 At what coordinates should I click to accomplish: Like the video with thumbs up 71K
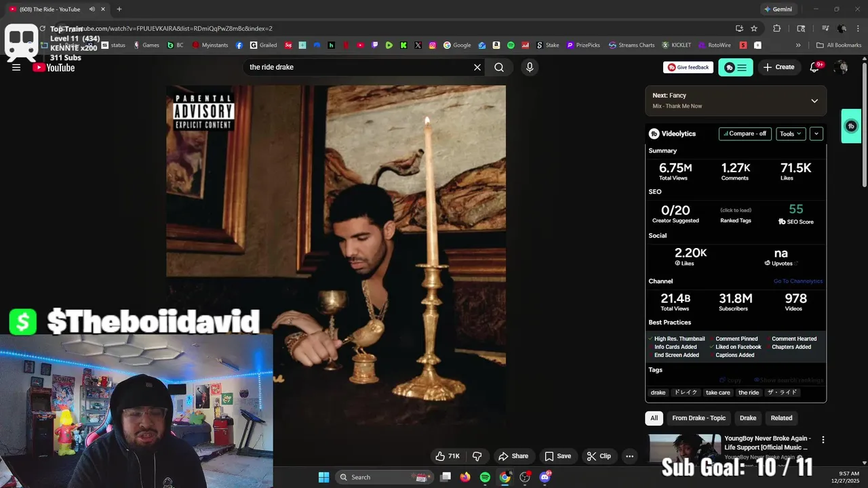click(x=448, y=456)
